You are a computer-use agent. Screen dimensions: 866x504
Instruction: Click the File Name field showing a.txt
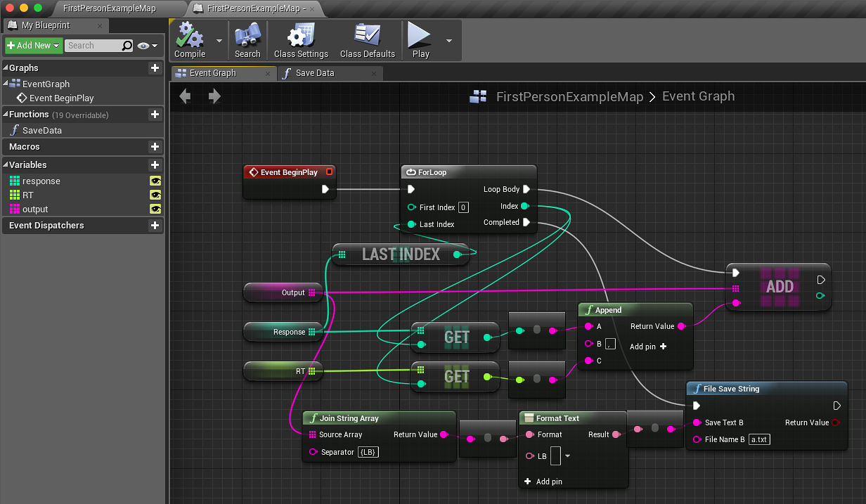tap(759, 439)
